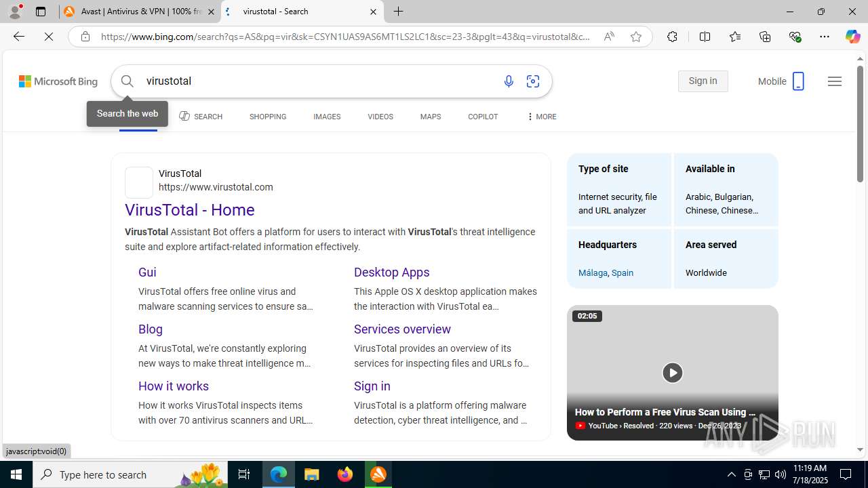Open a new browser tab
Screen dimensions: 868x488
[x=399, y=12]
